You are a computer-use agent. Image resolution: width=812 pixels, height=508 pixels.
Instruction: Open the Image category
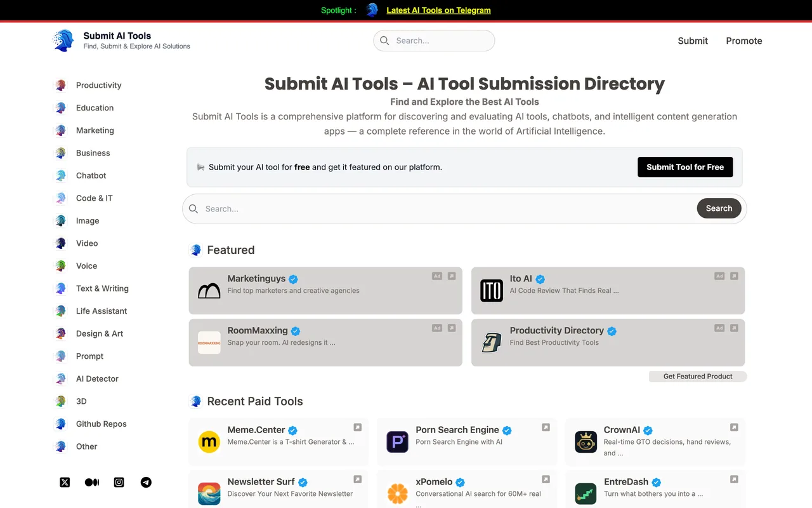pyautogui.click(x=88, y=221)
